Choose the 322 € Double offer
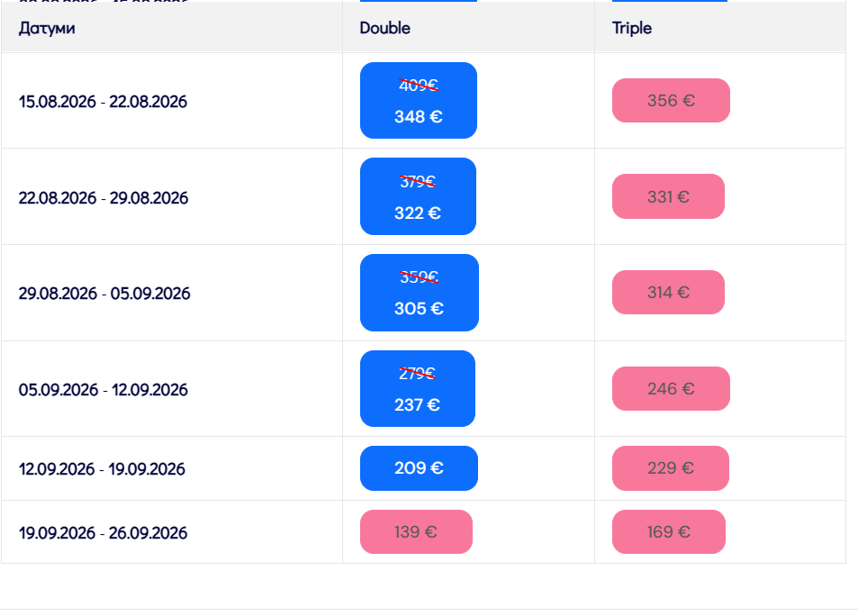 (x=418, y=196)
